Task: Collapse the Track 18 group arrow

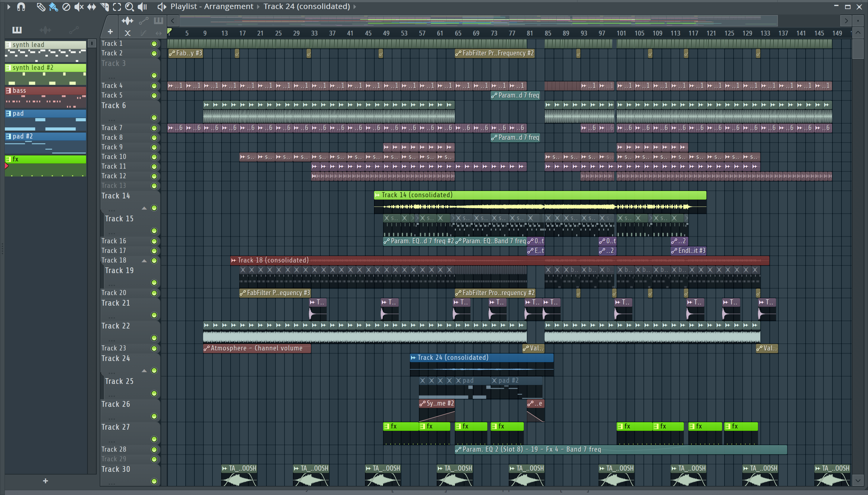Action: point(144,261)
